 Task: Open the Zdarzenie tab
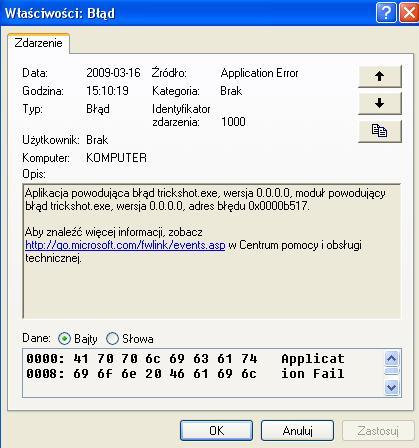click(38, 43)
